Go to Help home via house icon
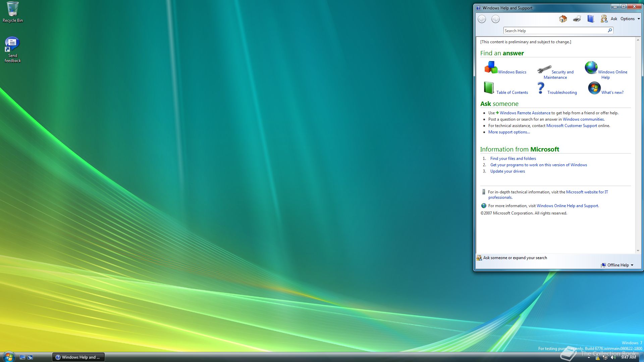644x362 pixels. (x=563, y=19)
